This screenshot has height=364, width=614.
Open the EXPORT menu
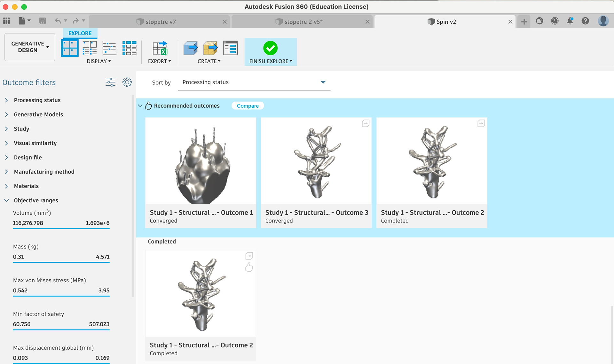pos(160,61)
